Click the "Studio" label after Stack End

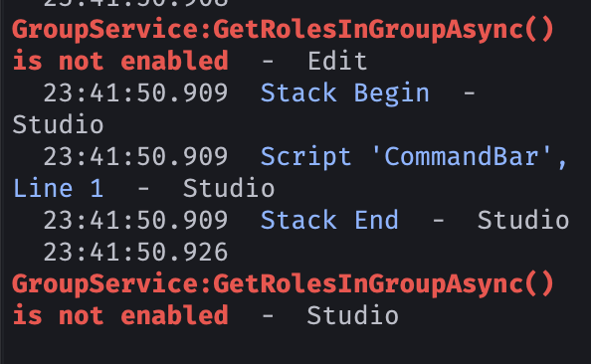coord(523,221)
